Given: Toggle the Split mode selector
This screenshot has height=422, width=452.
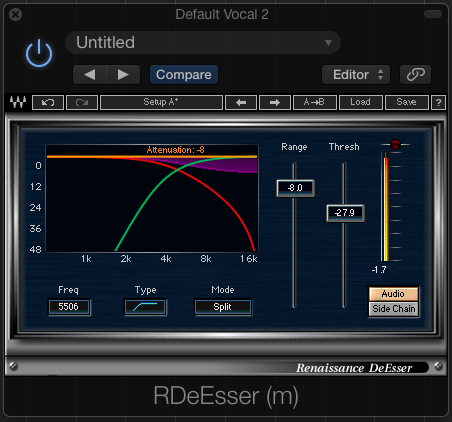Looking at the screenshot, I should (223, 307).
